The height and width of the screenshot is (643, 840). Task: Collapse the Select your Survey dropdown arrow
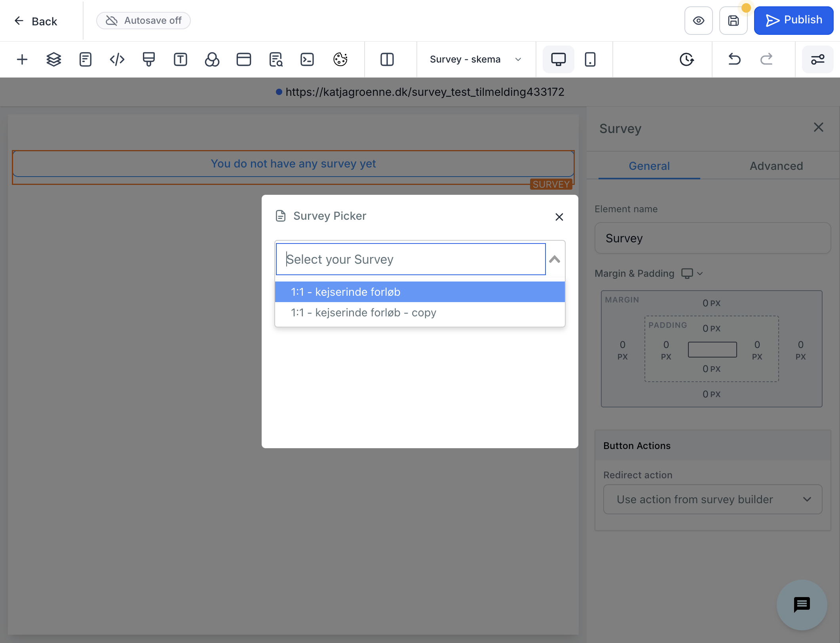(555, 259)
